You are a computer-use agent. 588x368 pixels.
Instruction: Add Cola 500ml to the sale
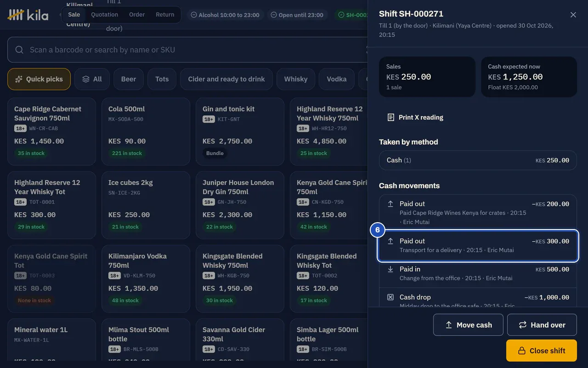[x=146, y=132]
